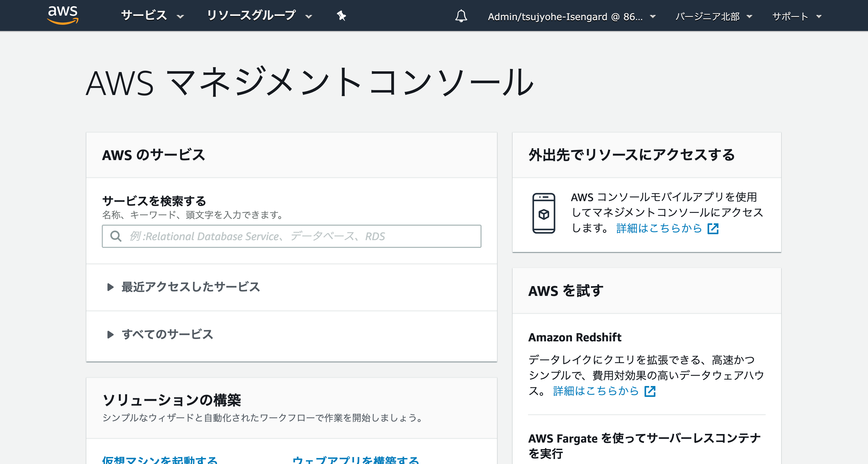Click the mobile phone app icon
The height and width of the screenshot is (464, 868).
[544, 213]
